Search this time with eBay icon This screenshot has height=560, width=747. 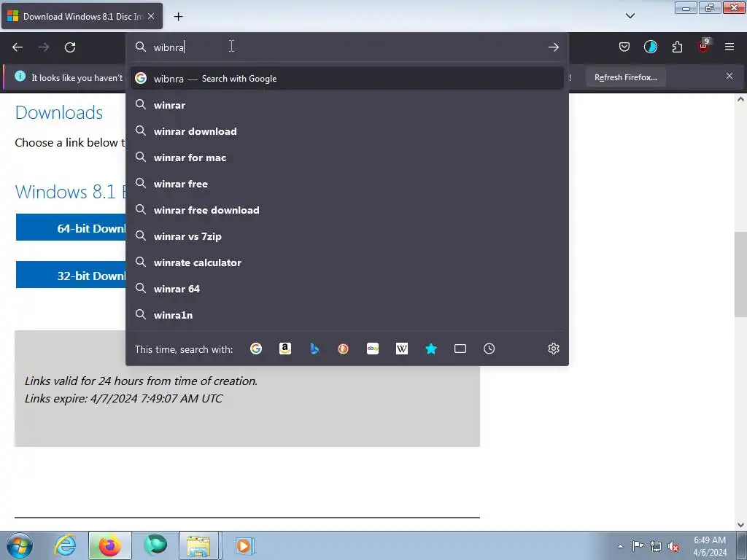pos(373,349)
